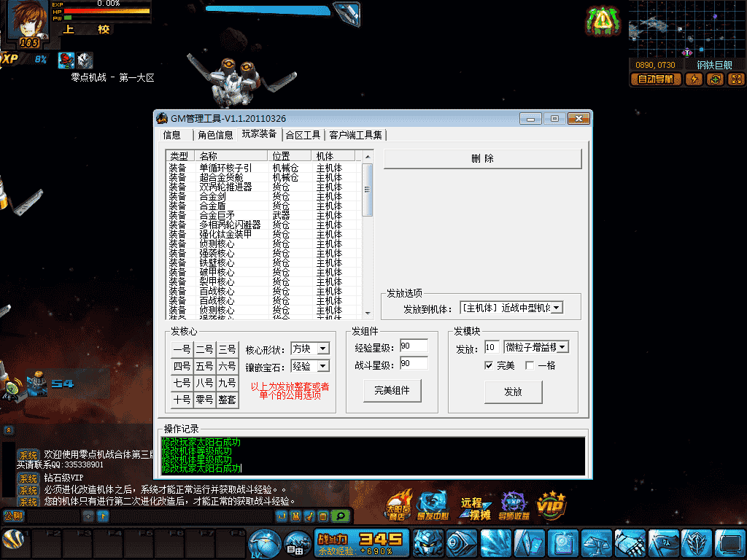
Task: Click the equipment list scroll up arrow
Action: [x=368, y=157]
